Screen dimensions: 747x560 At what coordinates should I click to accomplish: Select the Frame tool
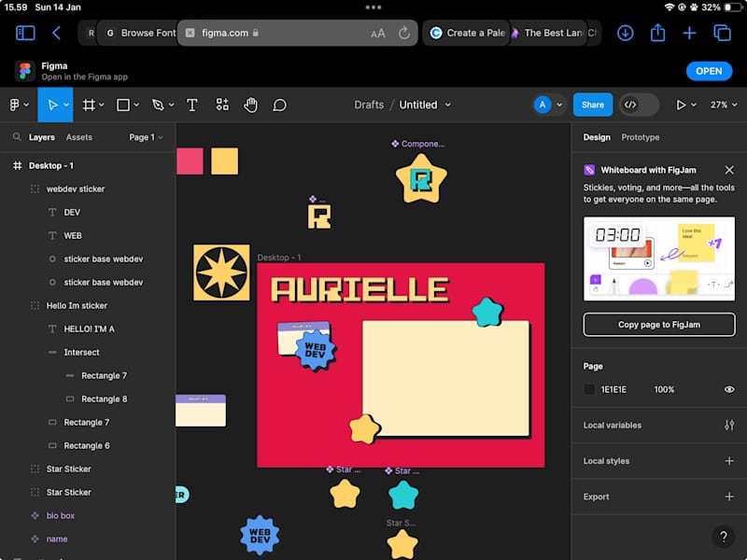point(89,105)
